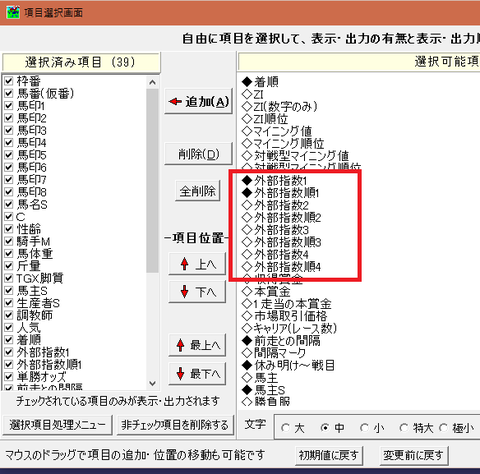Move the item down with 下へ
The height and width of the screenshot is (474, 480).
pyautogui.click(x=197, y=292)
